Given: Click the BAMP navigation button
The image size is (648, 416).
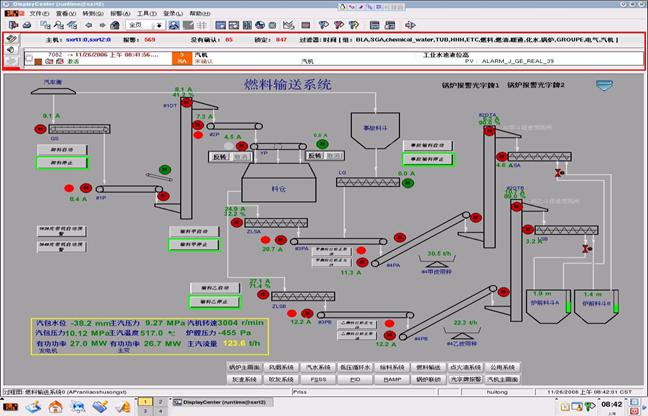Looking at the screenshot, I should click(392, 379).
